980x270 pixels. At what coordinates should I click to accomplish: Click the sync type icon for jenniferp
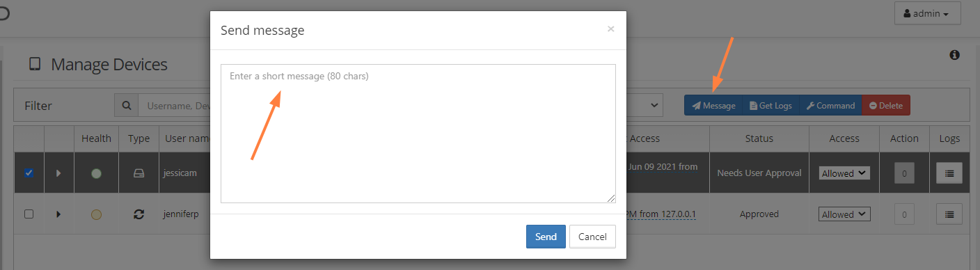click(x=139, y=214)
